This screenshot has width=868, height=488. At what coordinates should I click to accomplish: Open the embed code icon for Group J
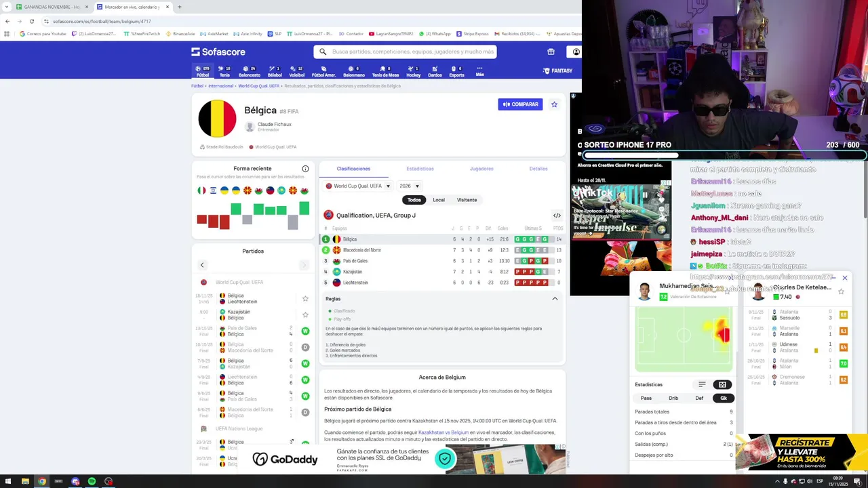[557, 216]
